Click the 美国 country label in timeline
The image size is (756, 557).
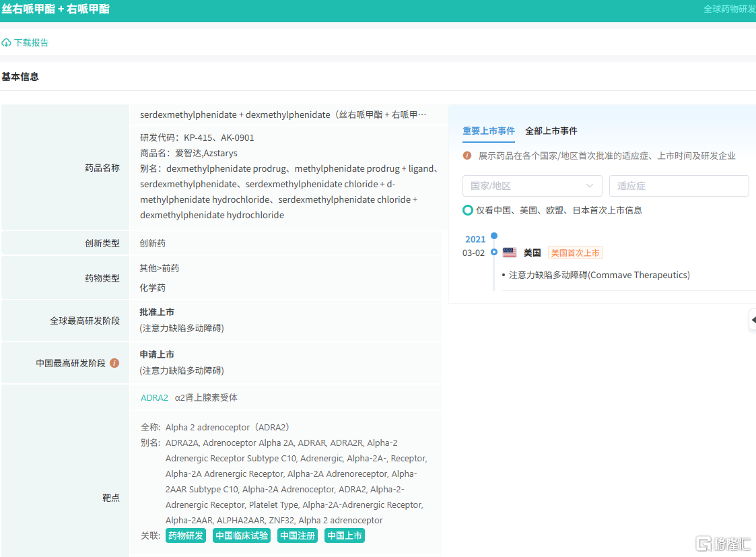(x=532, y=253)
